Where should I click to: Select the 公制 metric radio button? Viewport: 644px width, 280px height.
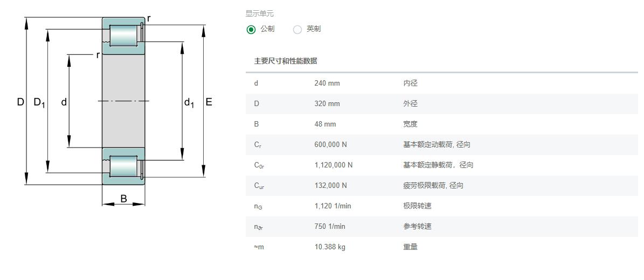(251, 30)
